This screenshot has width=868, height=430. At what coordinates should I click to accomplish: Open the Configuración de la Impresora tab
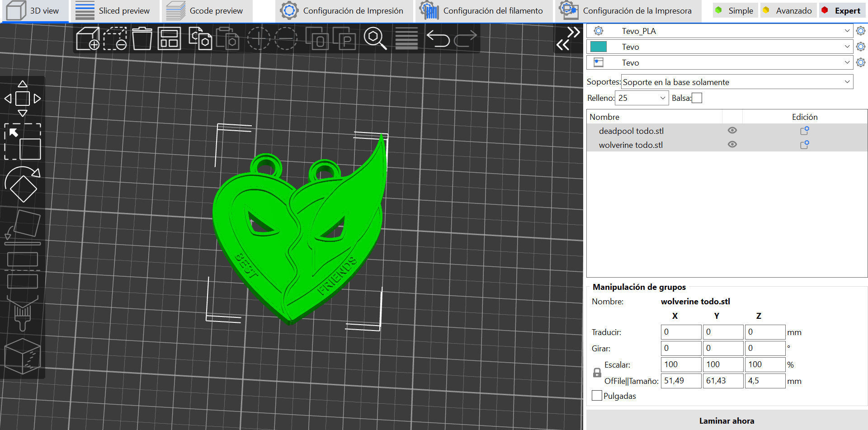628,11
